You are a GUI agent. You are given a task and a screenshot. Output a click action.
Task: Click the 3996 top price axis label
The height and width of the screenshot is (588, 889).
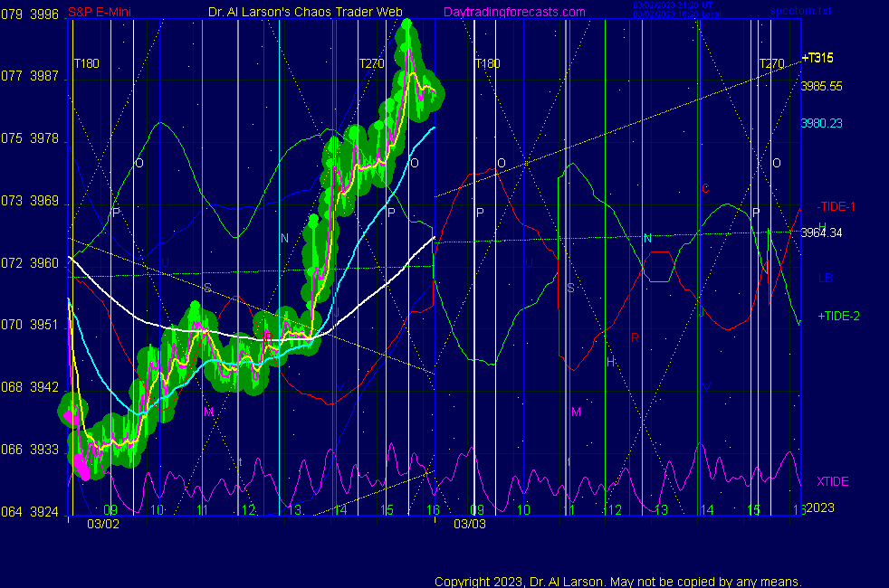pos(44,14)
